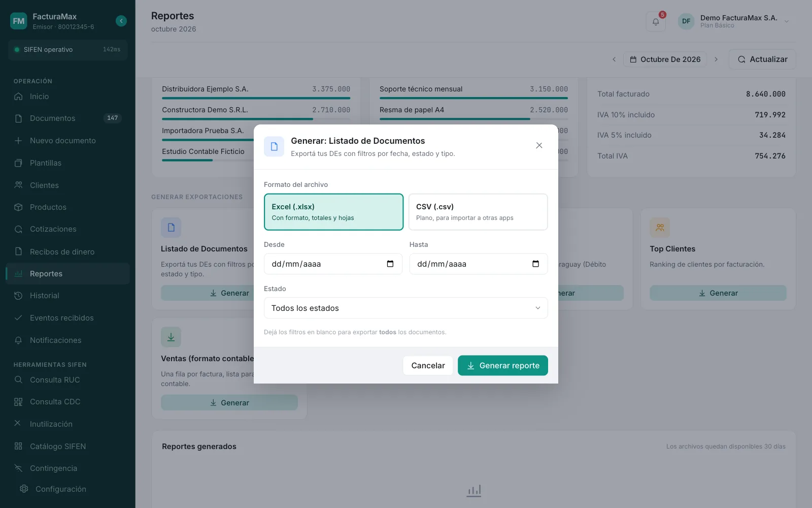Click the Clientes people icon in the sidebar
This screenshot has width=812, height=508.
coord(18,185)
